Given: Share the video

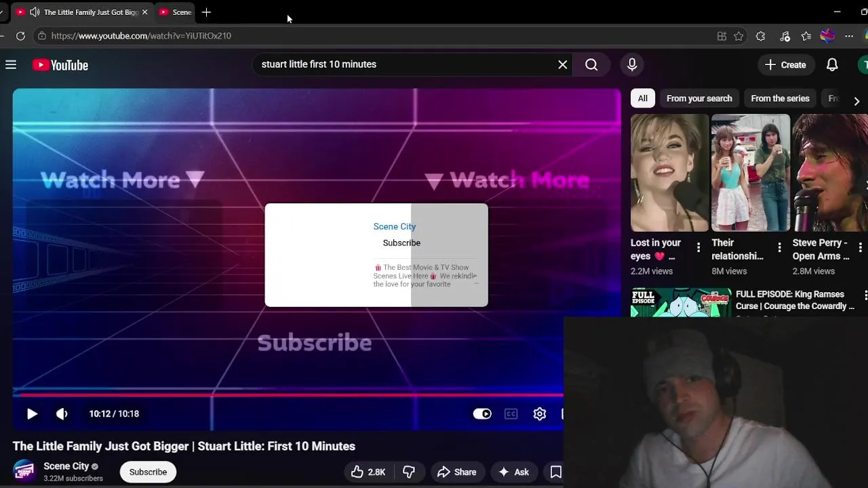Looking at the screenshot, I should tap(457, 472).
